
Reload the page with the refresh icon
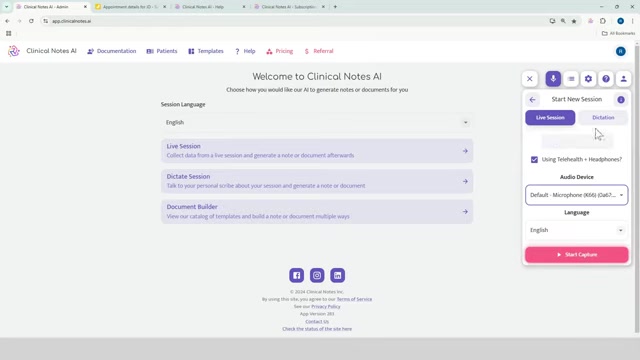[x=31, y=21]
